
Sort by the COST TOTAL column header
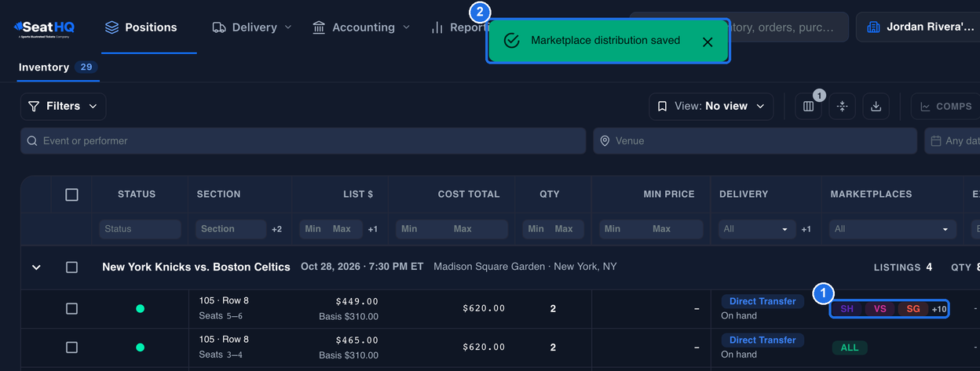coord(469,195)
